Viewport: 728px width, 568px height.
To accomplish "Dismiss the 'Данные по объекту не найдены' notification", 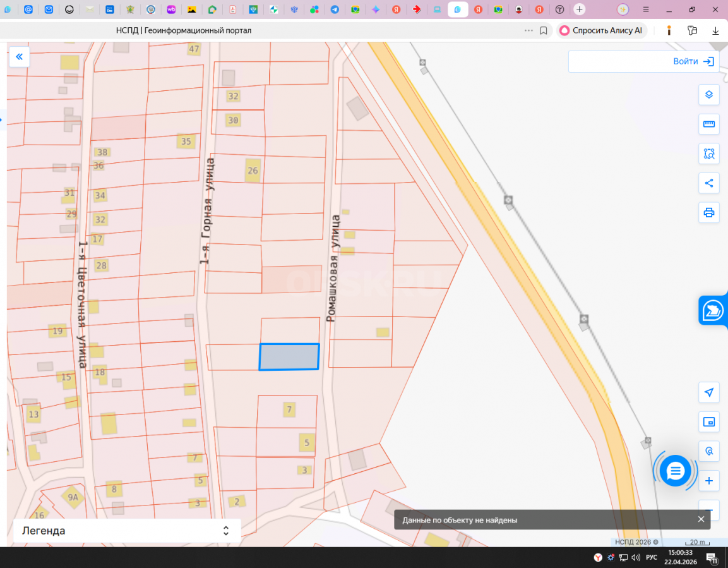I will click(701, 519).
